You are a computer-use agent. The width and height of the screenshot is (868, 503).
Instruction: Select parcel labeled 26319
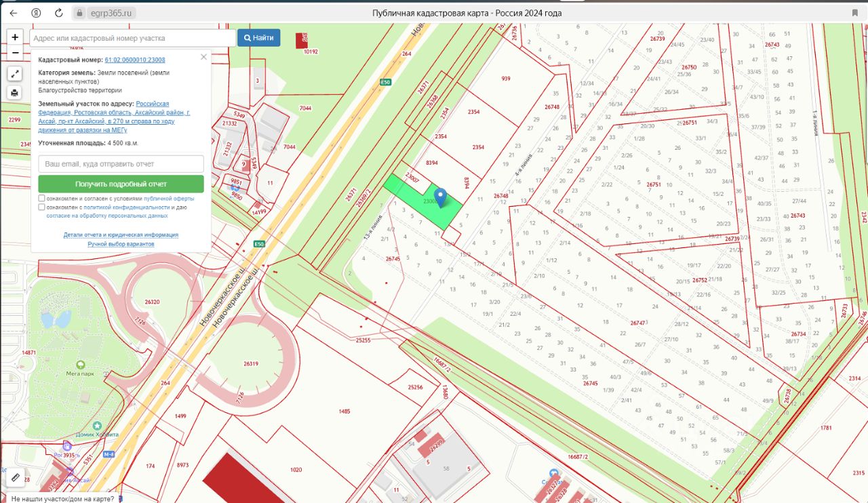251,363
